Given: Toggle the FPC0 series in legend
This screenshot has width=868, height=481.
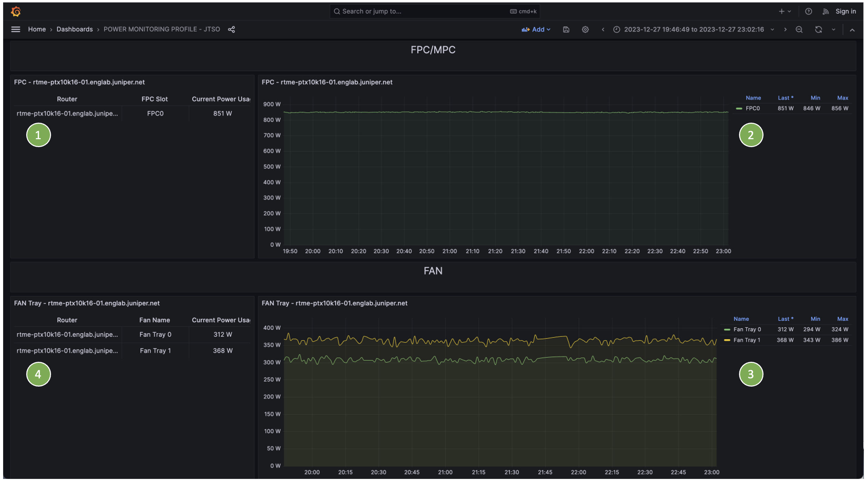Looking at the screenshot, I should coord(752,108).
